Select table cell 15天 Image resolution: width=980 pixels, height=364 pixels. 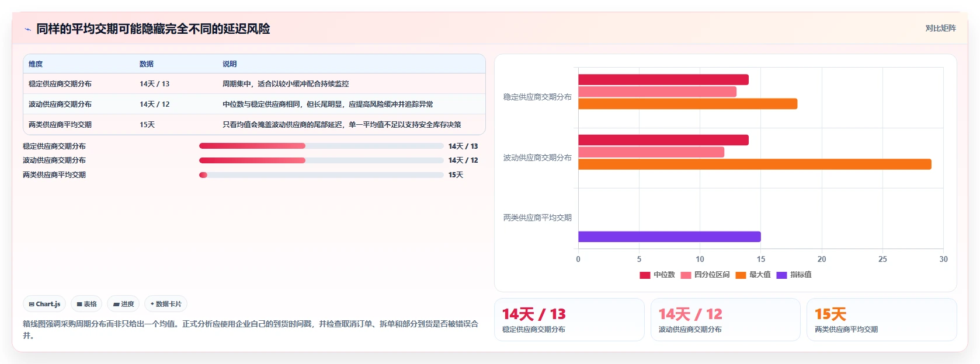147,125
